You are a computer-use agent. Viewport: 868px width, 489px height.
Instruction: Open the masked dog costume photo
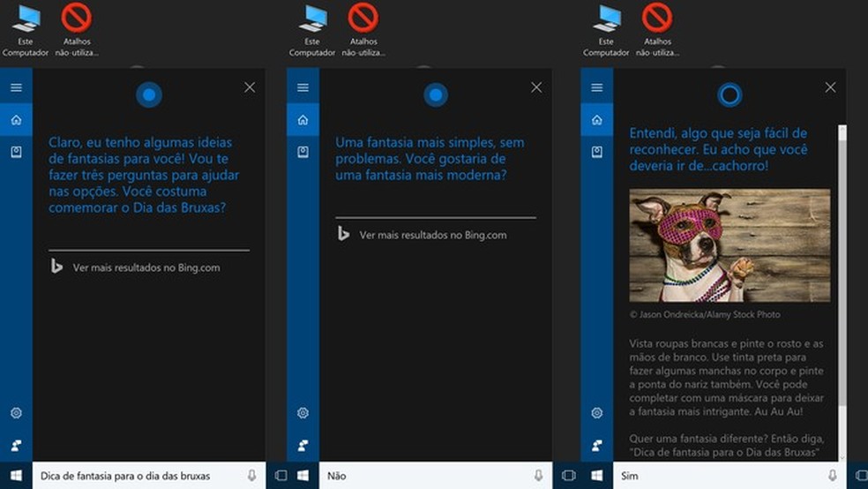click(x=730, y=245)
